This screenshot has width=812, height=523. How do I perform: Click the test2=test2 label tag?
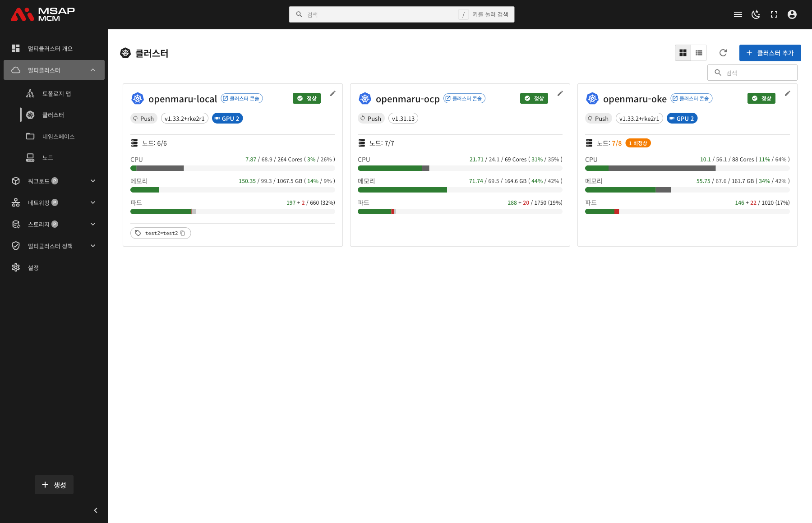pyautogui.click(x=161, y=233)
